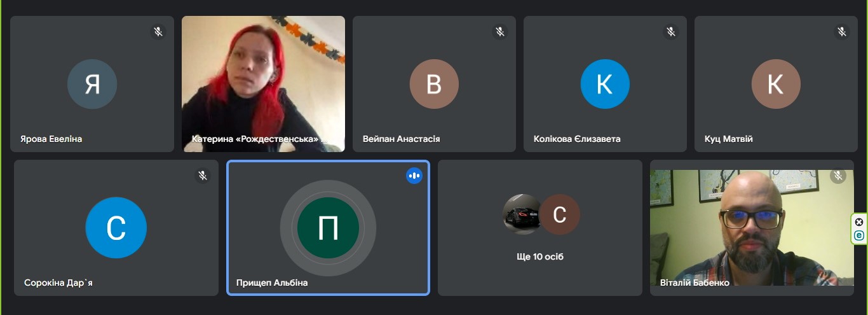Select the blue С avatar of Сорокіна Дар`я
The width and height of the screenshot is (868, 315).
(116, 228)
